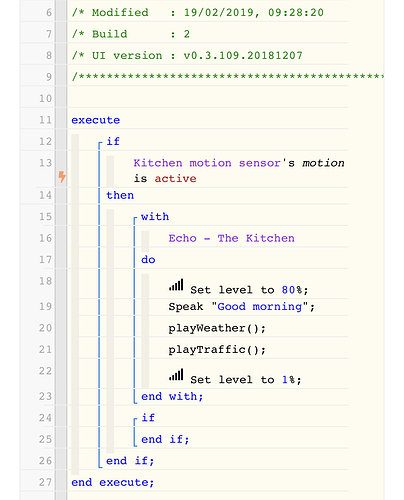404x500 pixels.
Task: Click the 'then' keyword
Action: coord(120,195)
